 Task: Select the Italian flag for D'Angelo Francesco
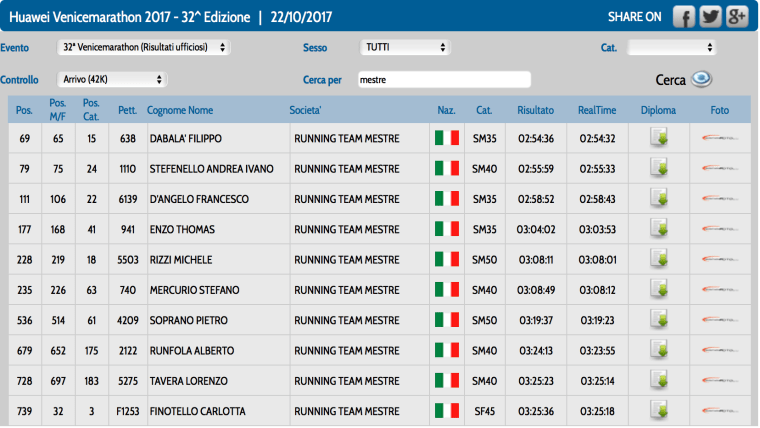[x=446, y=199]
